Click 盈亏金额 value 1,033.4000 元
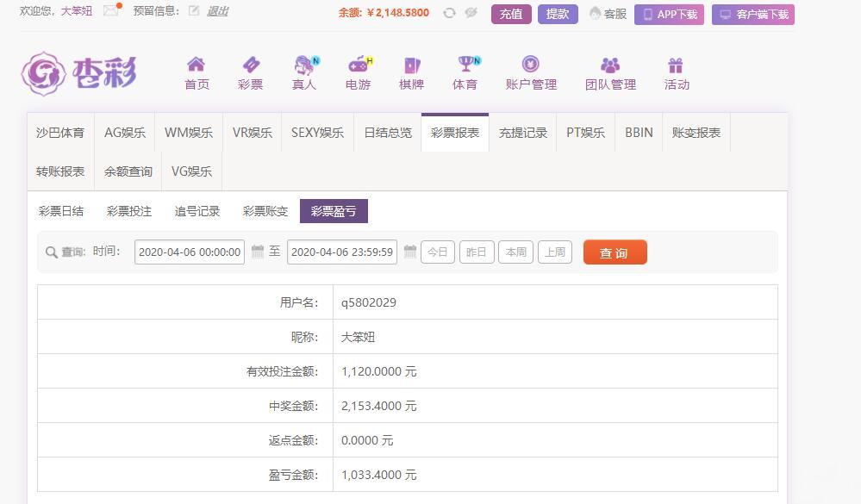The height and width of the screenshot is (504, 861). click(379, 475)
